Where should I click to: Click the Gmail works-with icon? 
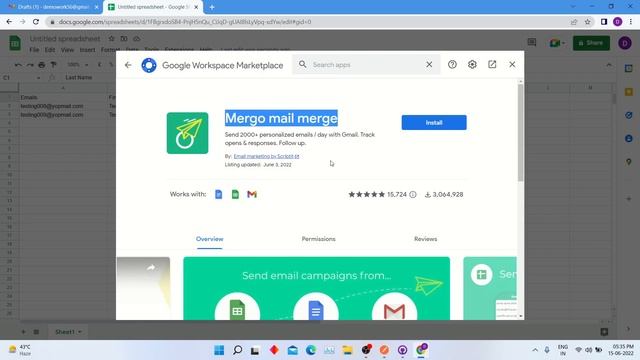(x=252, y=194)
